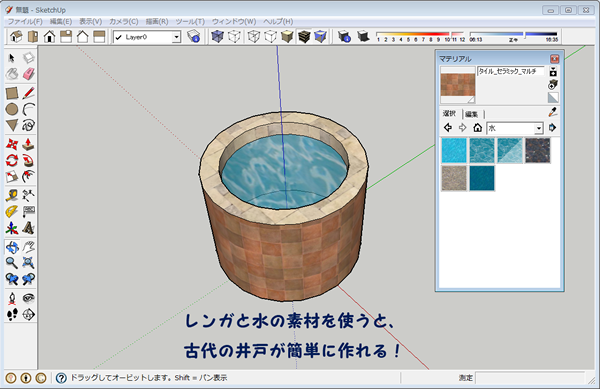Click the material name text field

click(x=510, y=71)
